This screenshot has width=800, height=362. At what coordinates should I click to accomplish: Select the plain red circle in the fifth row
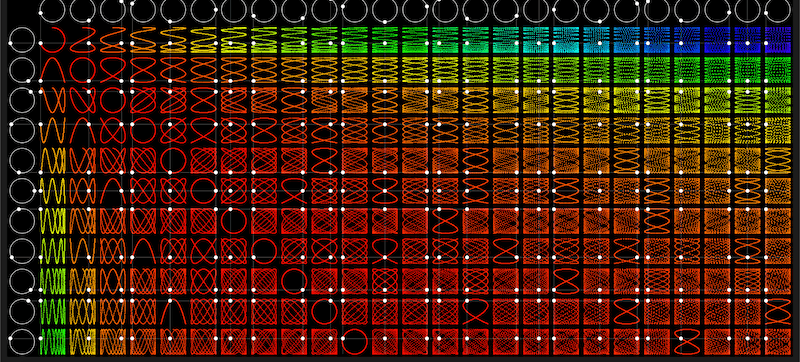(173, 161)
